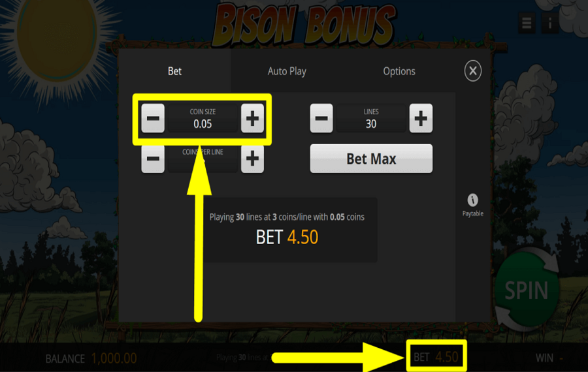The height and width of the screenshot is (372, 588).
Task: Increase number of lines with plus
Action: click(421, 118)
